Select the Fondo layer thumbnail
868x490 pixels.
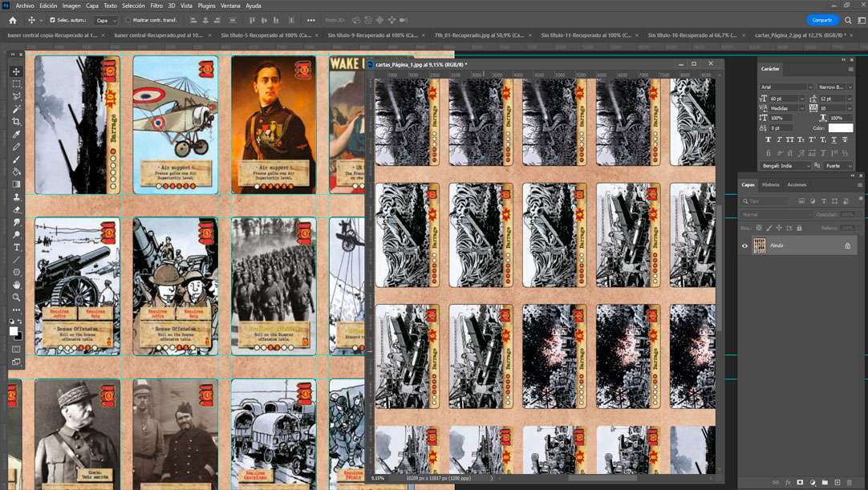pos(760,246)
